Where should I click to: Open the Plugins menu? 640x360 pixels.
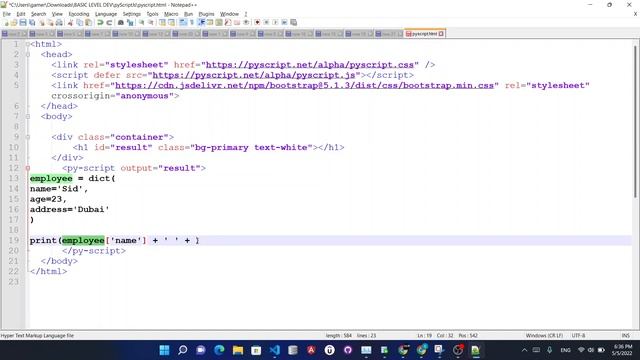pyautogui.click(x=206, y=14)
